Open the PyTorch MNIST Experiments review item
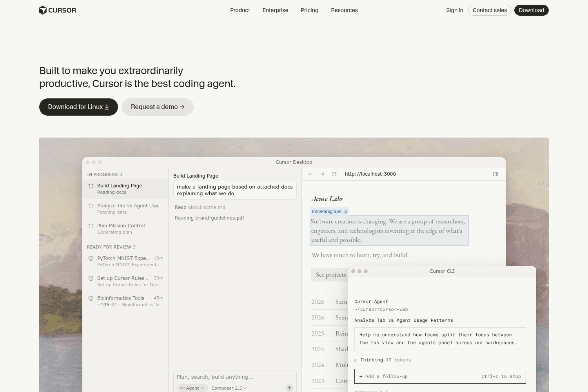588x392 pixels. click(x=125, y=261)
